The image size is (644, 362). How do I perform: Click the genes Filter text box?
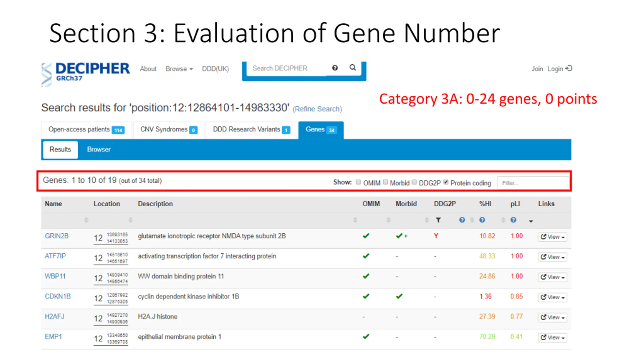[533, 183]
